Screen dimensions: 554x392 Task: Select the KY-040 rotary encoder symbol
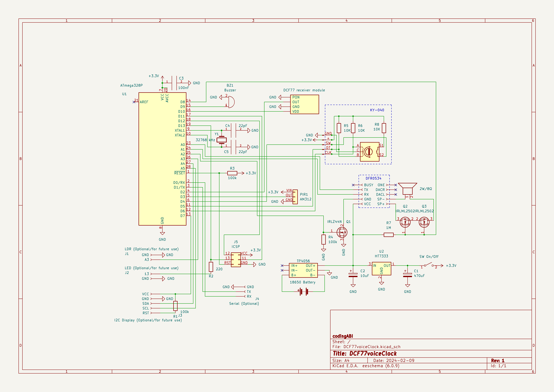(x=369, y=152)
